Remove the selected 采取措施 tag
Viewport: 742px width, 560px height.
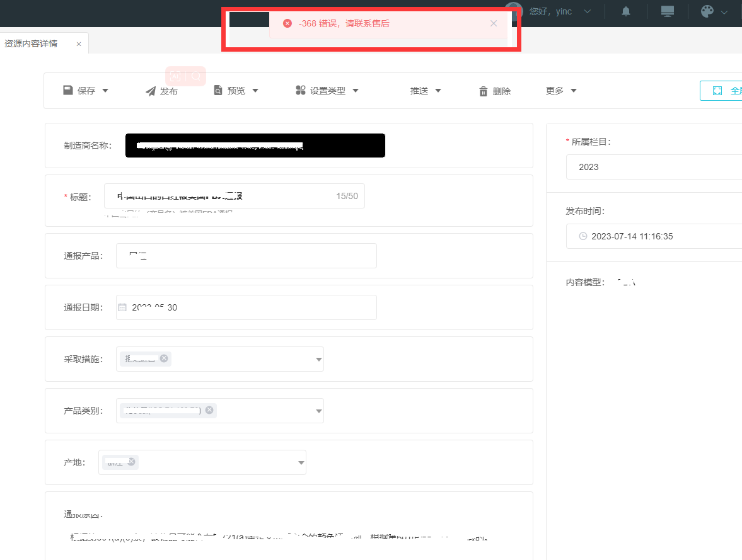[164, 358]
